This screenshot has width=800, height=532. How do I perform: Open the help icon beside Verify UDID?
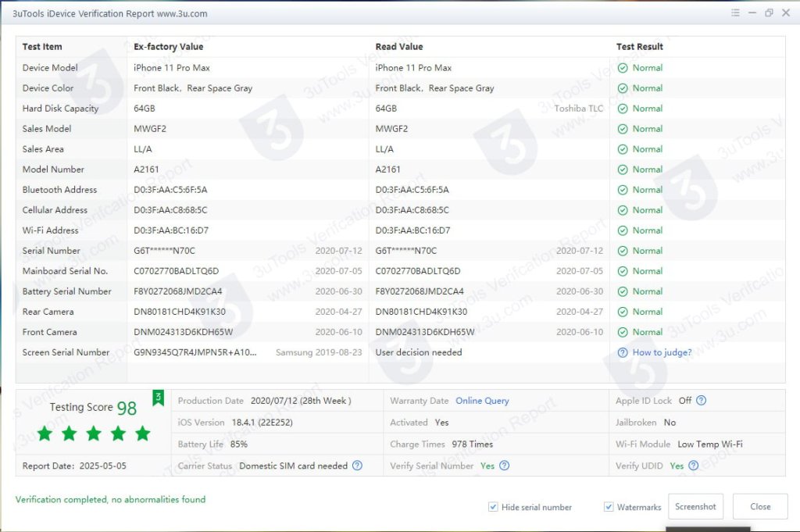click(x=694, y=466)
